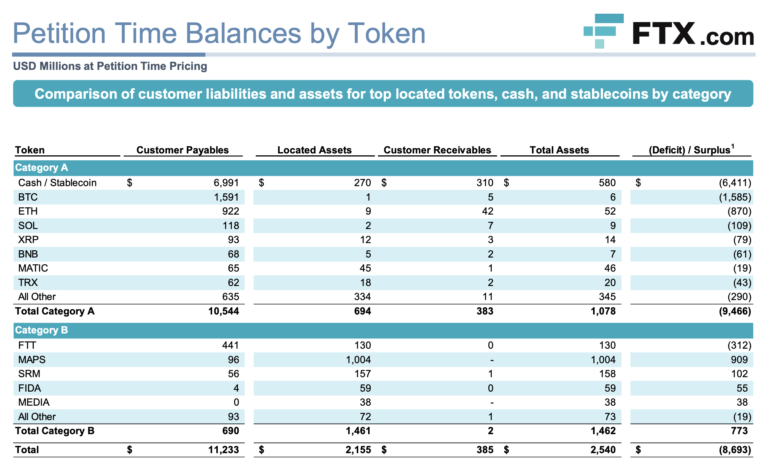Click MAPS surplus value 909
The height and width of the screenshot is (471, 768).
pos(740,359)
